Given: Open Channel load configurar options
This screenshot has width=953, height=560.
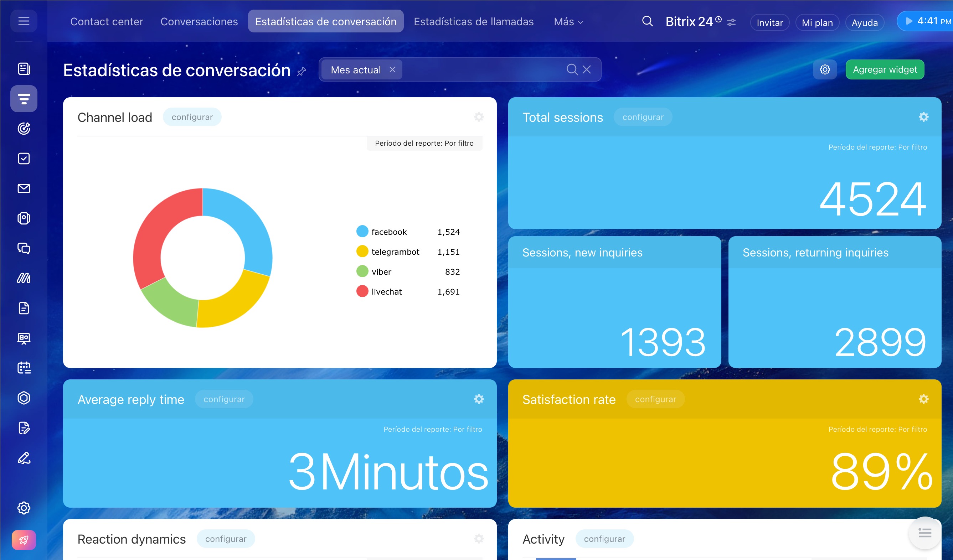Looking at the screenshot, I should pos(192,117).
